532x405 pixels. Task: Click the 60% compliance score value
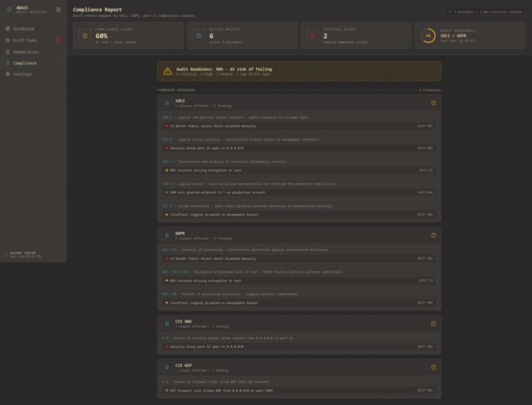(x=101, y=36)
